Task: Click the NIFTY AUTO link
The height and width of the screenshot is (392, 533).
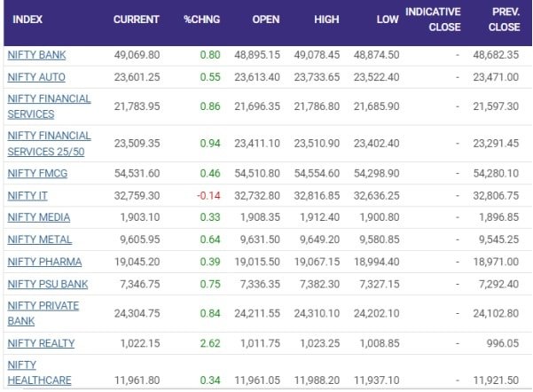Action: point(36,77)
